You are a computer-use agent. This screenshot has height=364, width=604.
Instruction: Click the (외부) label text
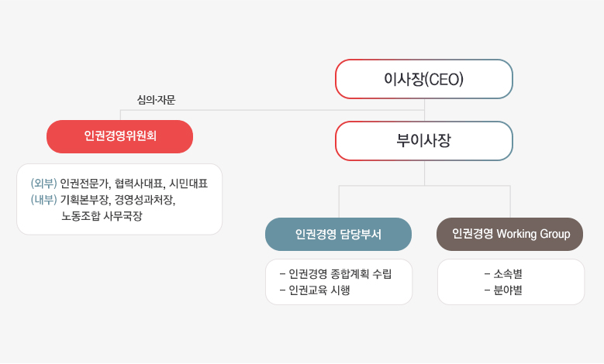point(44,183)
